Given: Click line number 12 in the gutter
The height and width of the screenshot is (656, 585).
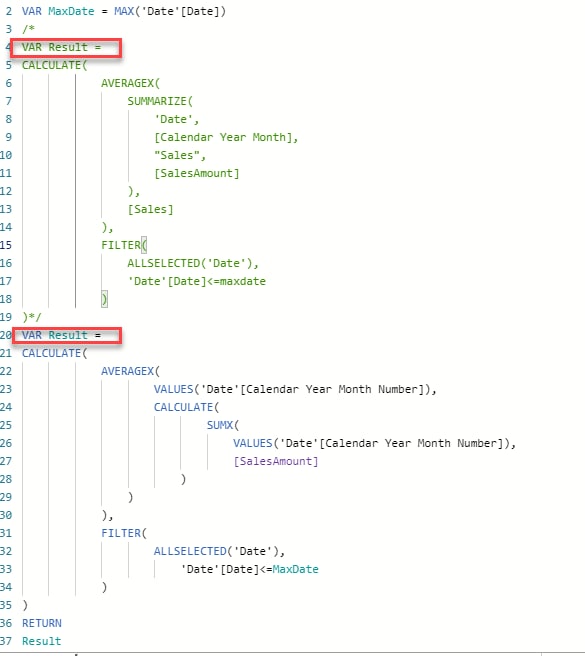Looking at the screenshot, I should pyautogui.click(x=6, y=191).
